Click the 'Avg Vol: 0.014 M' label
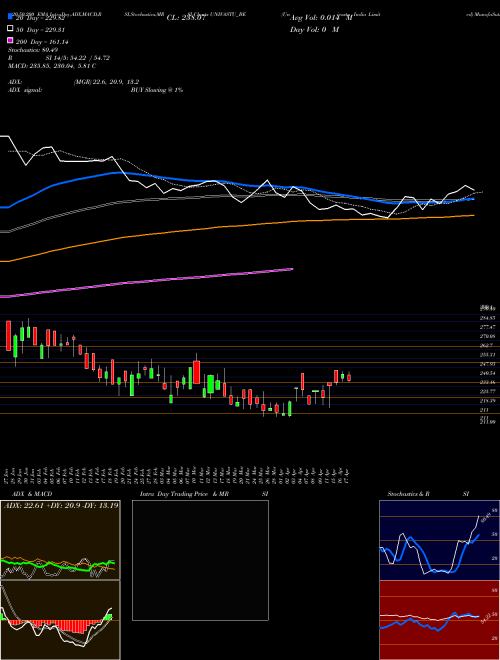 321,18
